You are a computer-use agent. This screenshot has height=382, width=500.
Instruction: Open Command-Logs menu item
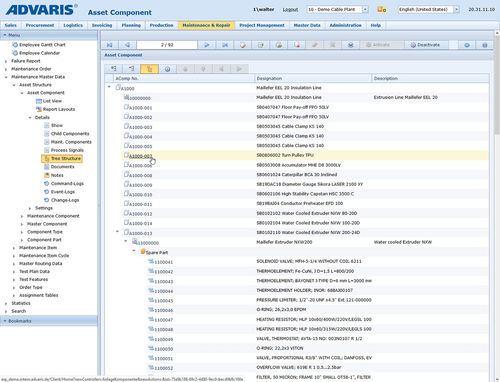point(67,184)
